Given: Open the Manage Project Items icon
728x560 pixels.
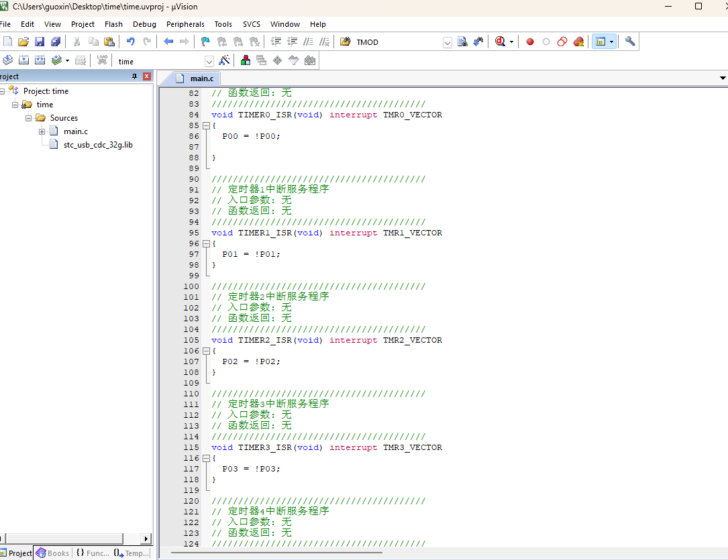Looking at the screenshot, I should tap(246, 60).
